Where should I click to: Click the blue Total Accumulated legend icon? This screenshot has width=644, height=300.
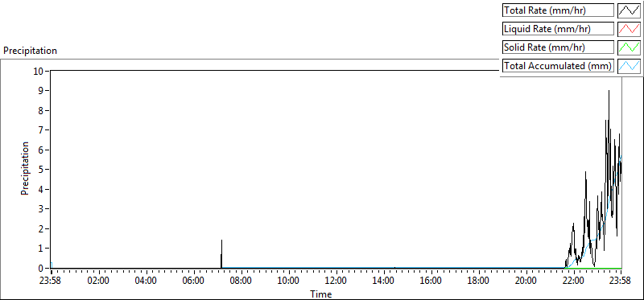(x=630, y=66)
